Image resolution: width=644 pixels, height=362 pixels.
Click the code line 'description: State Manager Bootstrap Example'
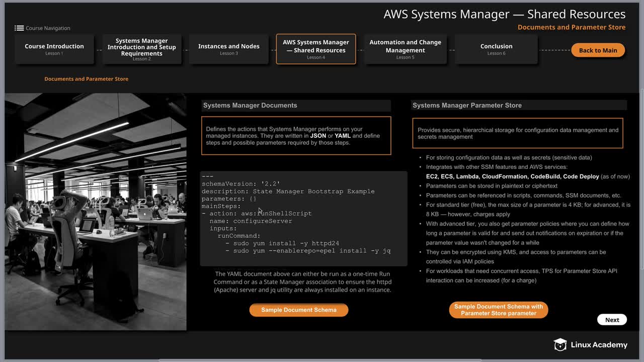click(x=288, y=192)
